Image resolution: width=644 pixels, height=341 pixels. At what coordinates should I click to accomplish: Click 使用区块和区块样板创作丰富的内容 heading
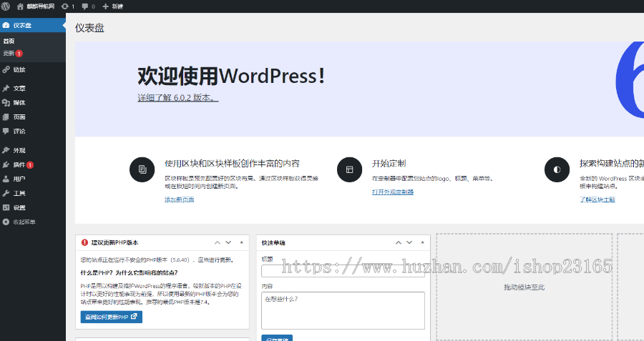[x=232, y=163]
